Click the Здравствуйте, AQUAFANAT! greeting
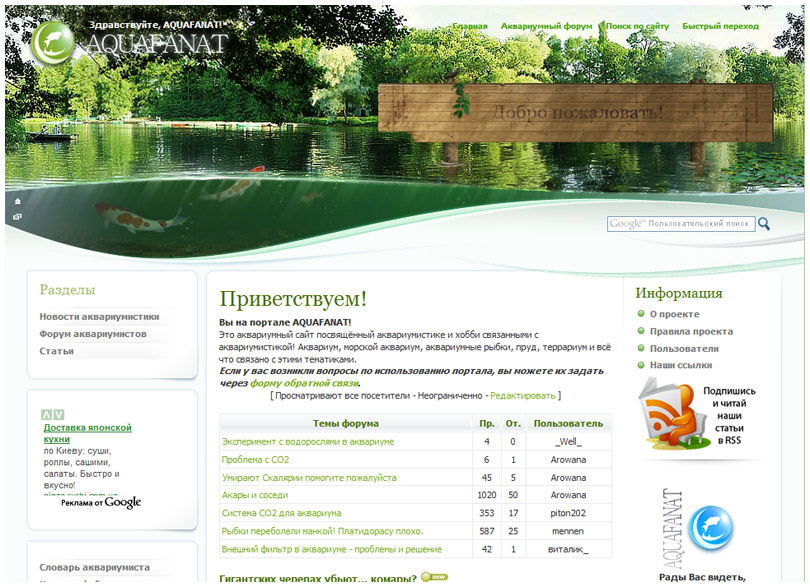Screen dimensions: 810x587 pyautogui.click(x=155, y=24)
